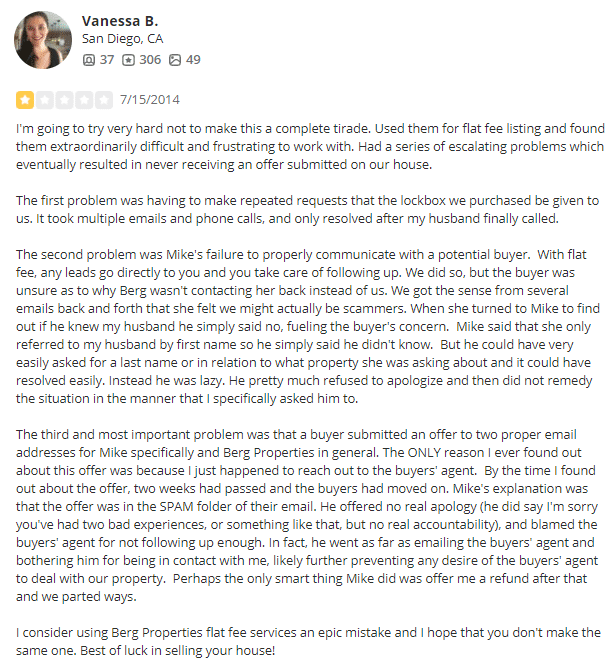Select the photo count 49
Viewport: 616px width, 667px height.
193,60
